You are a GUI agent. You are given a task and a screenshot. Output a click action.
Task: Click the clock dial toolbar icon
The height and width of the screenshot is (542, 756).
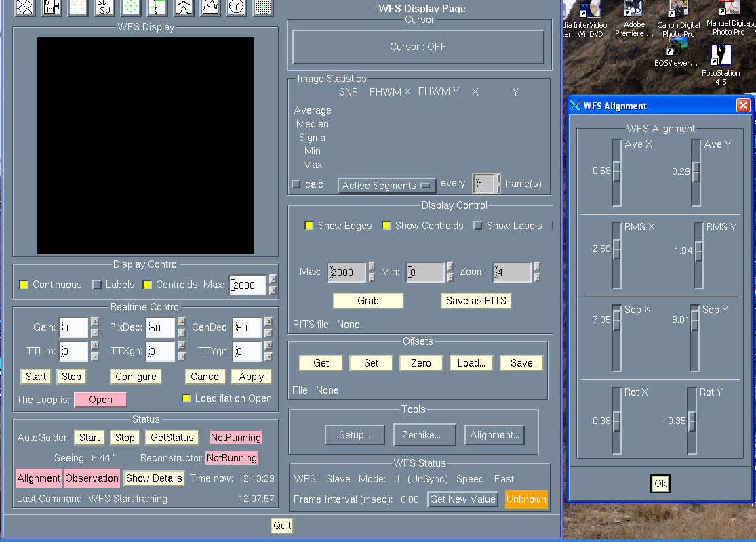coord(237,7)
